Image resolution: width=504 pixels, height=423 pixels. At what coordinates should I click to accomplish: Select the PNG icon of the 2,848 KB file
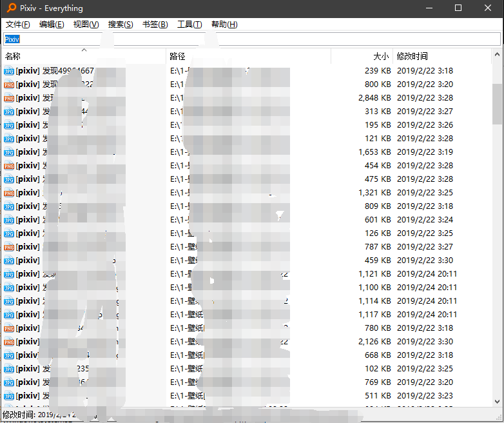click(x=9, y=98)
